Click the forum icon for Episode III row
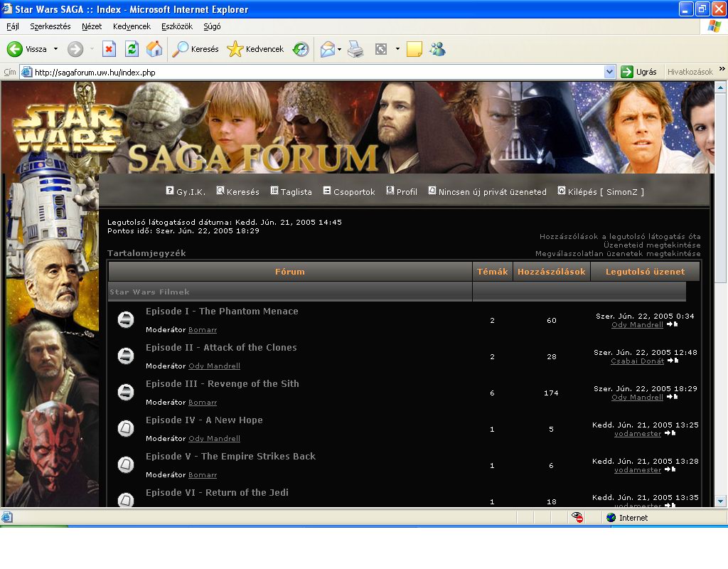The image size is (728, 569). coord(125,392)
